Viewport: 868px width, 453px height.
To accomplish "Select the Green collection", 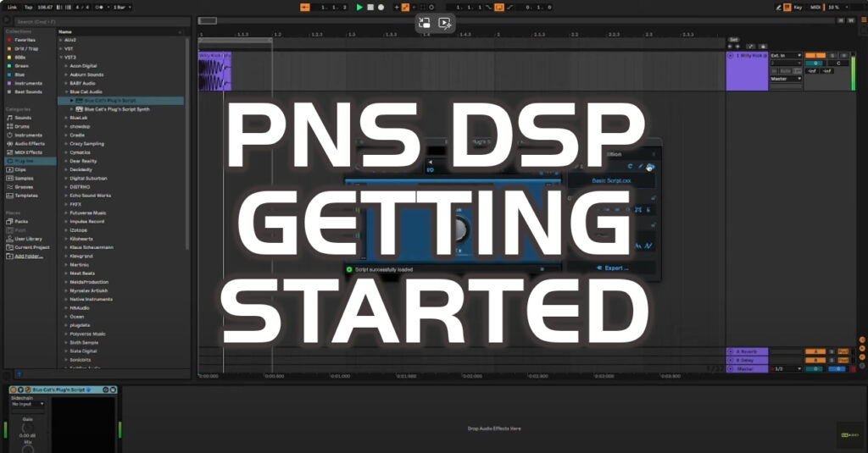I will (21, 66).
